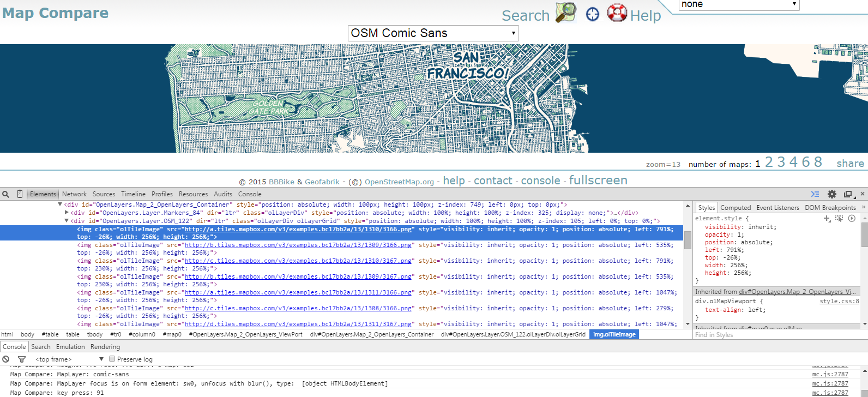Click the fullscreen link
The image size is (868, 397).
[598, 181]
